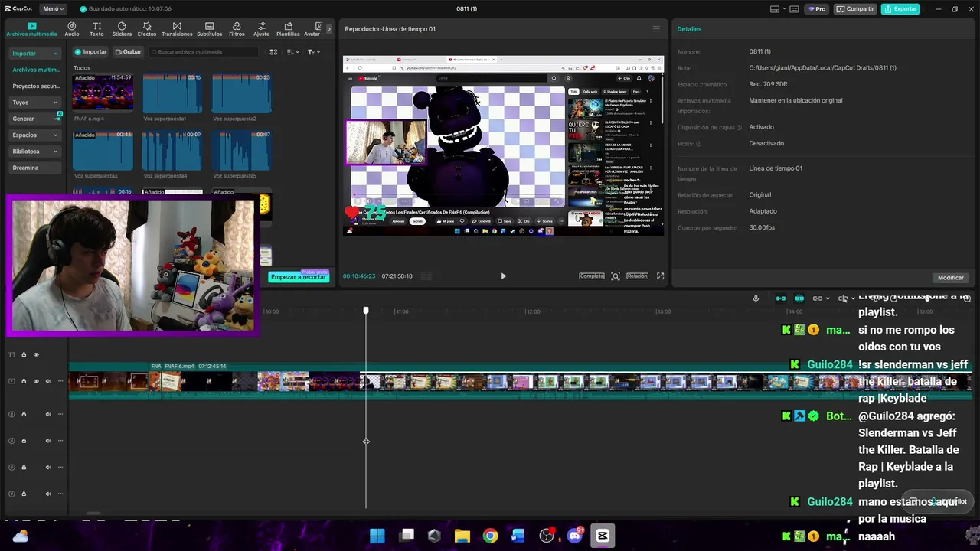Image resolution: width=980 pixels, height=551 pixels.
Task: Open the CapCut Menú dropdown
Action: coord(54,9)
